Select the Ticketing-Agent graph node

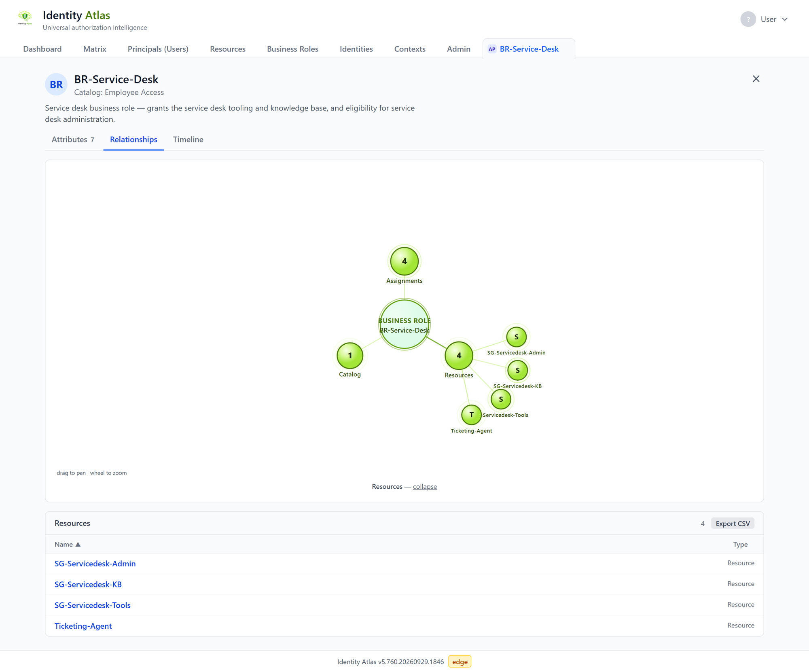[x=471, y=415]
